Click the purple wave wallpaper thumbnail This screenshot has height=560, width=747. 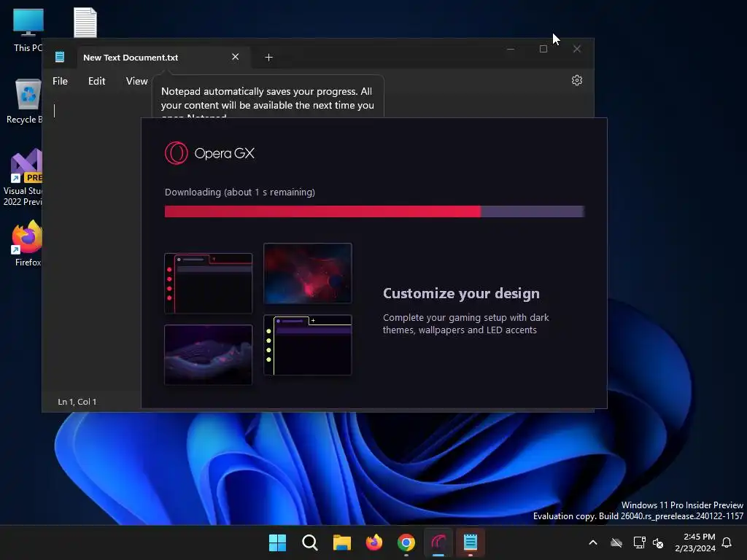[x=208, y=355]
